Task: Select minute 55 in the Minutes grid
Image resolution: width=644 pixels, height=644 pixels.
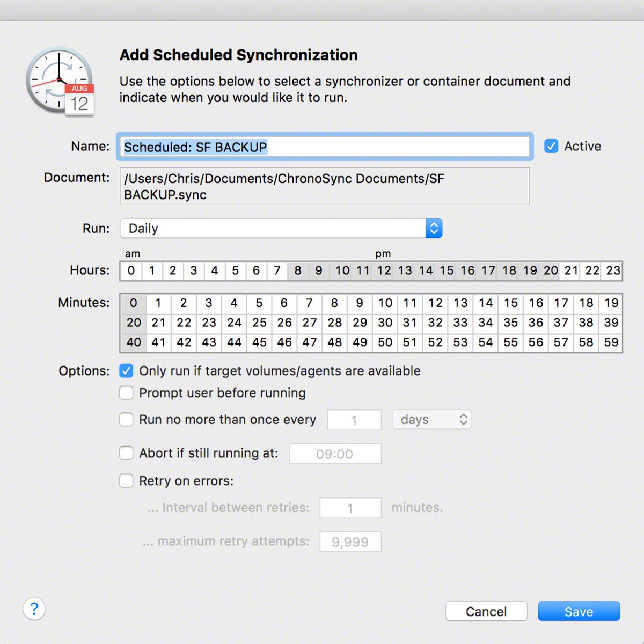Action: 511,342
